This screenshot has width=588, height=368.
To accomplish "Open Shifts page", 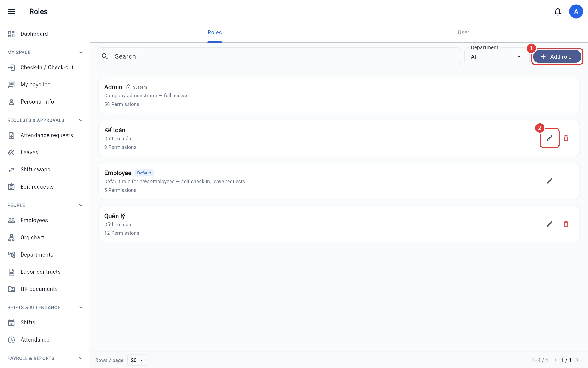I will (45, 322).
